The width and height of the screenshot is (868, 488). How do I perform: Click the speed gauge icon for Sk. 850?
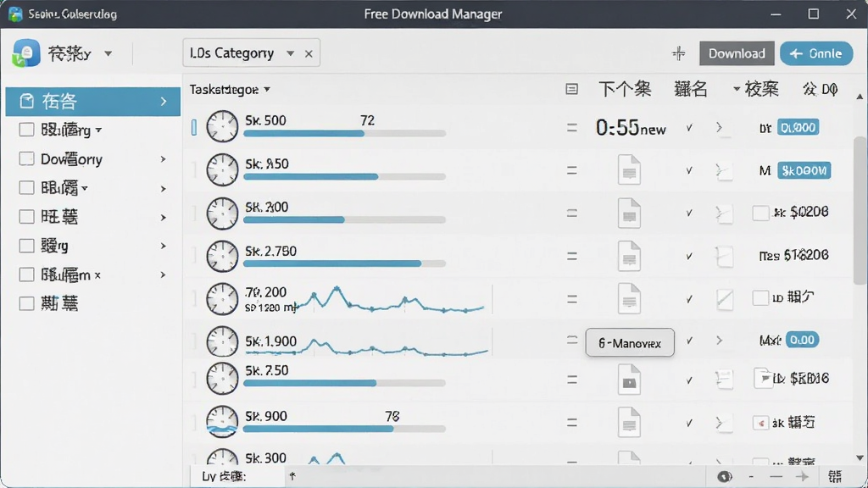tap(222, 169)
